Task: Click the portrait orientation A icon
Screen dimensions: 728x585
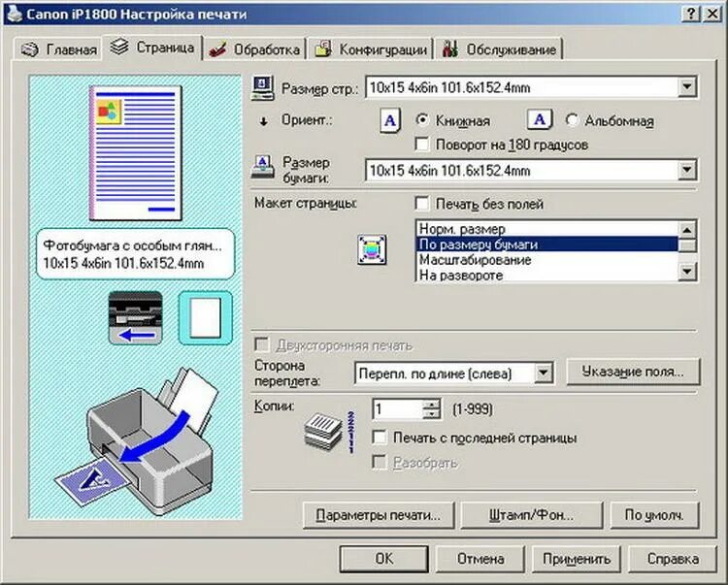Action: click(390, 120)
